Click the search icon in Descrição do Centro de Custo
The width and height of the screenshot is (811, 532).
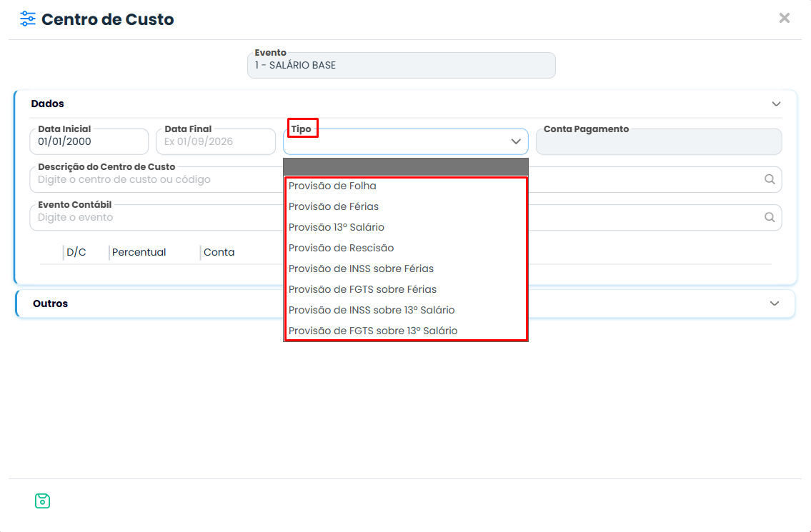pos(770,179)
